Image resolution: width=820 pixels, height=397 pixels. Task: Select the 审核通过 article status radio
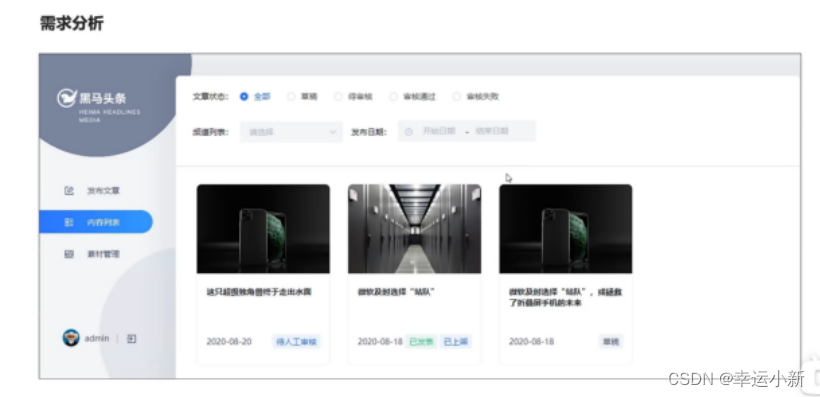coord(393,96)
